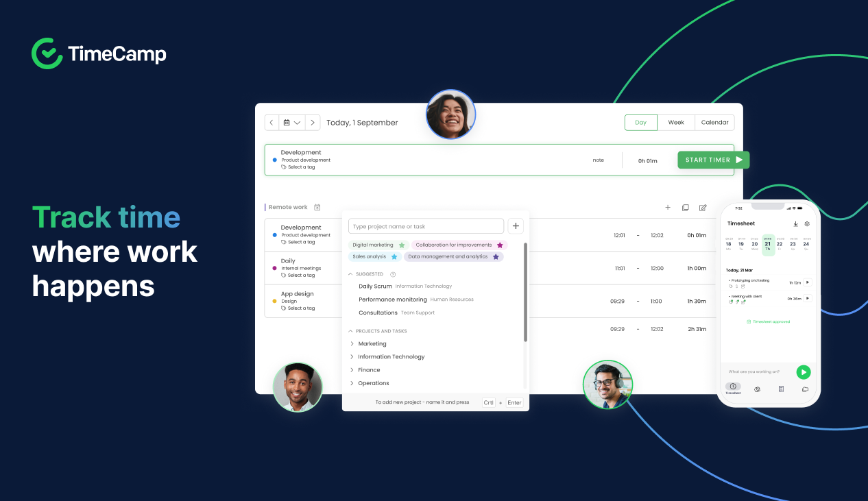
Task: Collapse the PROJECTS AND TASKS section
Action: click(x=351, y=331)
